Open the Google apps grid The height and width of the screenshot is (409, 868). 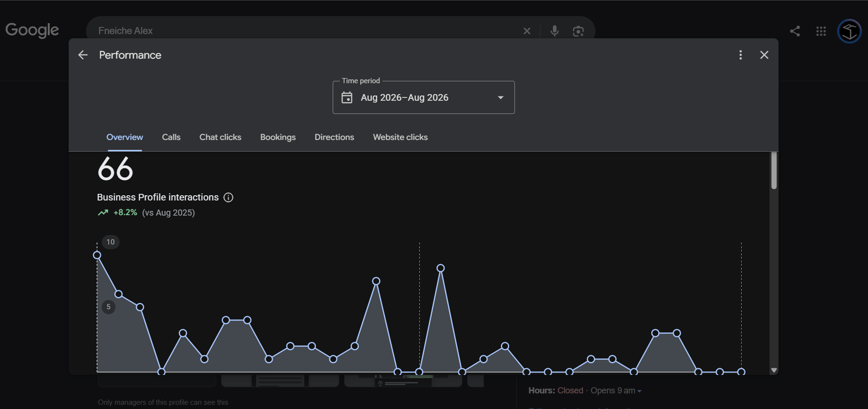[821, 31]
